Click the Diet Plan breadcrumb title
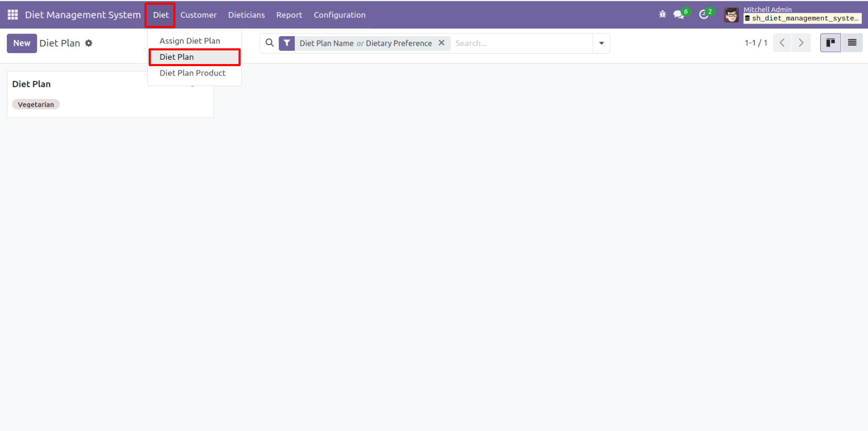868x431 pixels. 60,43
